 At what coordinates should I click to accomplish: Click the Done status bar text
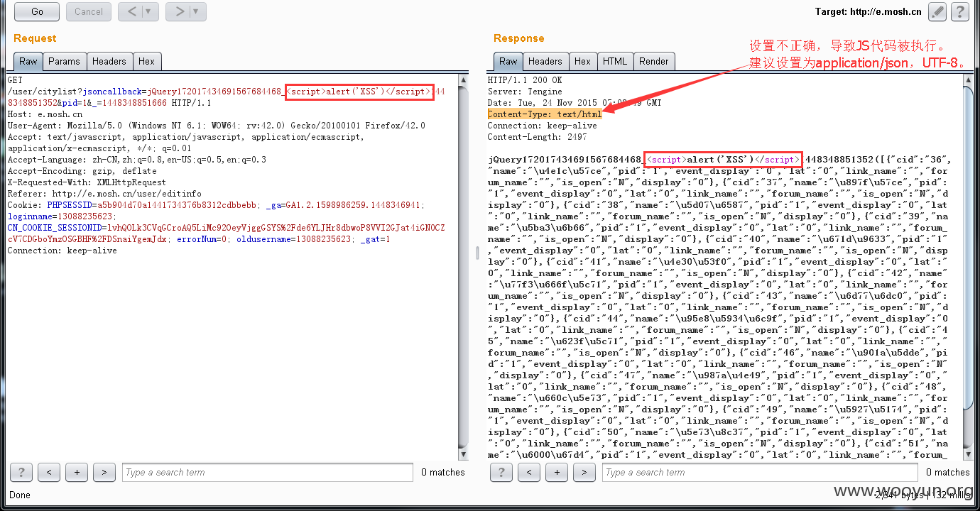(20, 495)
